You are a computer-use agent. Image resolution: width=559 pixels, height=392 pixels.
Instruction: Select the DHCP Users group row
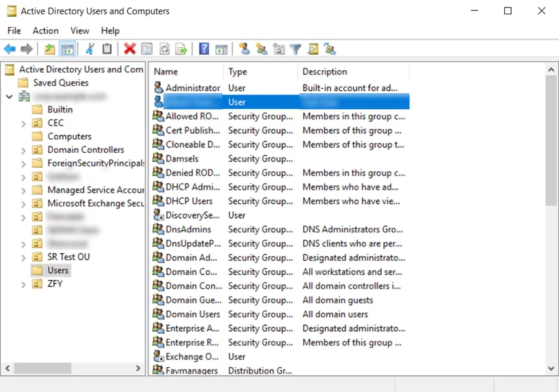[280, 201]
